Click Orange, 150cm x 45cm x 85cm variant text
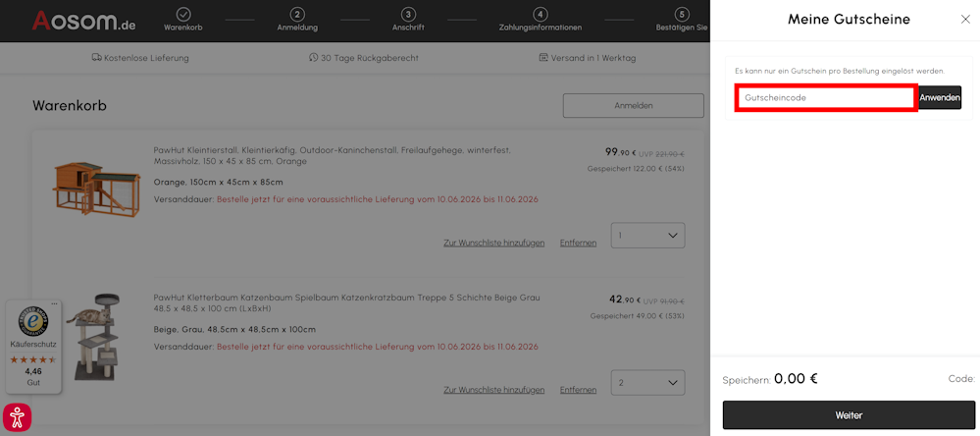Image resolution: width=980 pixels, height=436 pixels. 218,183
